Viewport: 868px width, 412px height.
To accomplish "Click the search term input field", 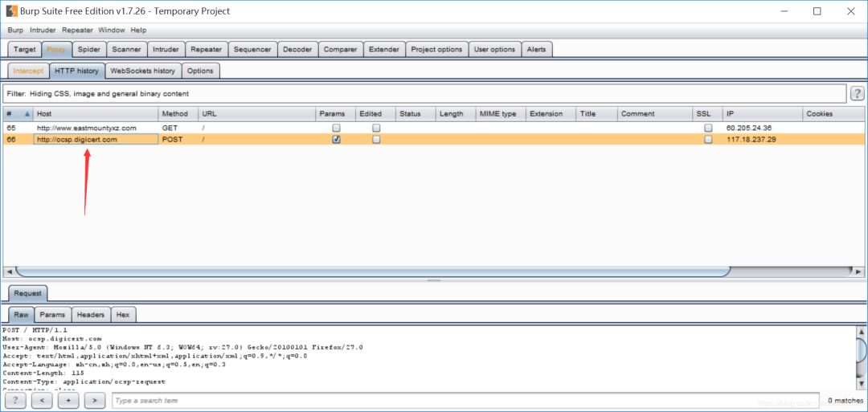I will pyautogui.click(x=465, y=401).
